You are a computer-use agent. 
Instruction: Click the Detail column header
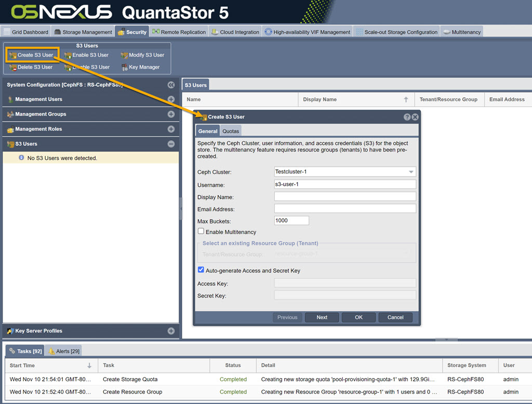349,366
